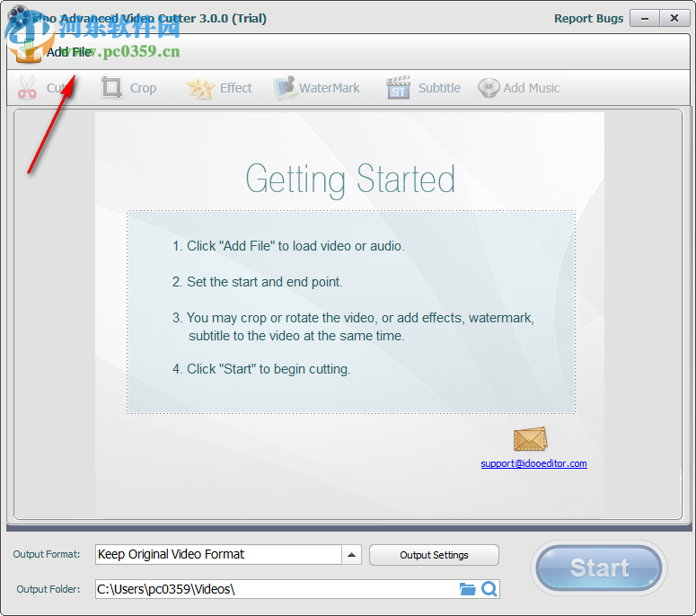
Task: Open the support@idooeditor.com email link
Action: tap(534, 463)
